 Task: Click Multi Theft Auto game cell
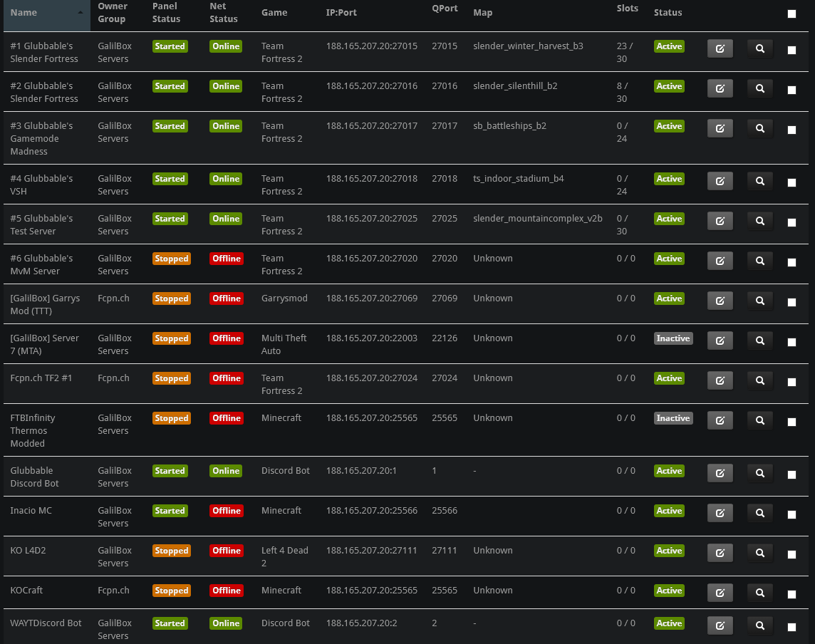(x=284, y=344)
